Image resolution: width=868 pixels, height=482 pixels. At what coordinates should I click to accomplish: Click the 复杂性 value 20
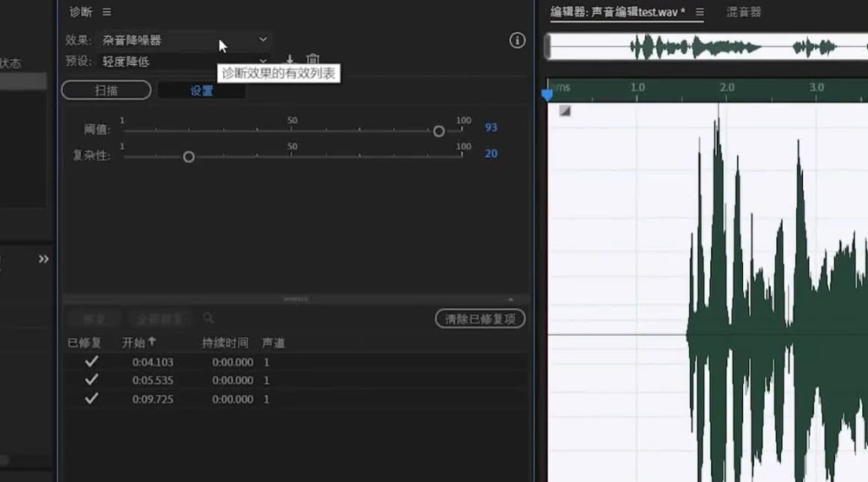pos(490,154)
